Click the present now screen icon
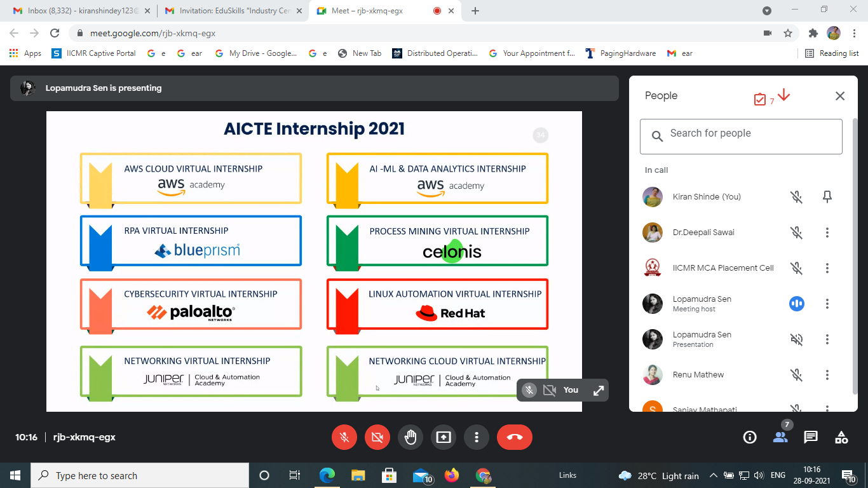Screen dimensions: 868x488 (443, 437)
